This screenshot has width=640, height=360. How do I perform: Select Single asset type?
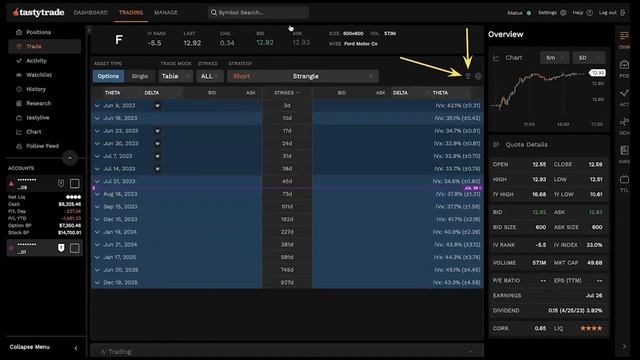pos(140,76)
